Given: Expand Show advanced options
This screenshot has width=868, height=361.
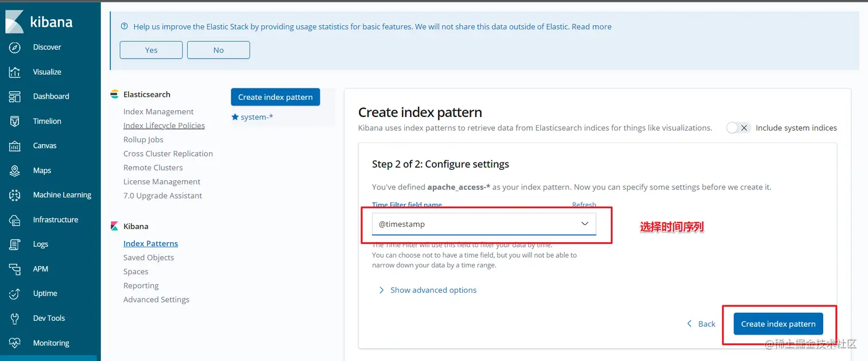Looking at the screenshot, I should click(428, 290).
